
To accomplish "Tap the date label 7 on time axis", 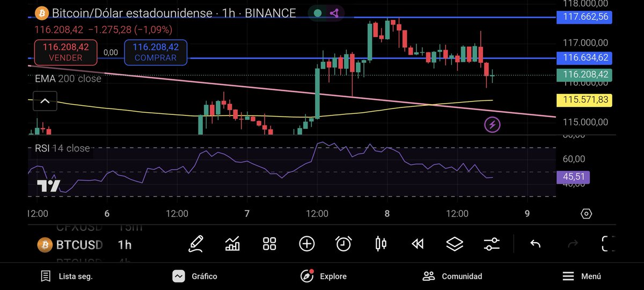I will [247, 214].
